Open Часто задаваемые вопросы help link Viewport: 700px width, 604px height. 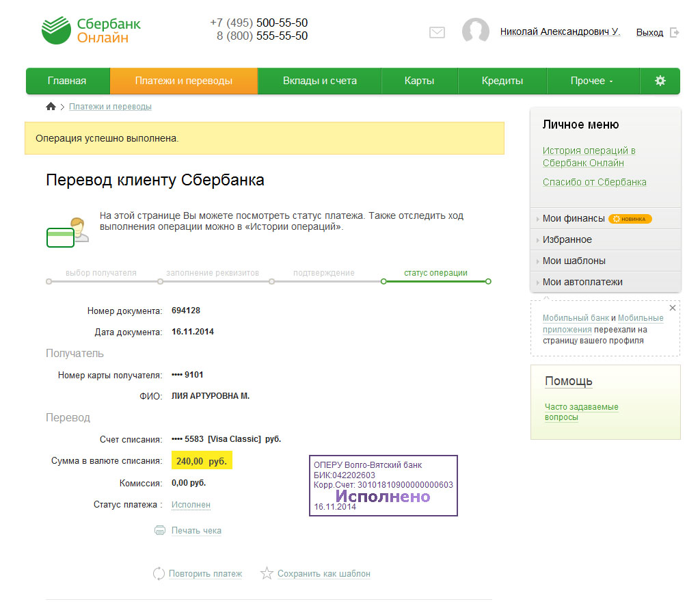coord(581,412)
